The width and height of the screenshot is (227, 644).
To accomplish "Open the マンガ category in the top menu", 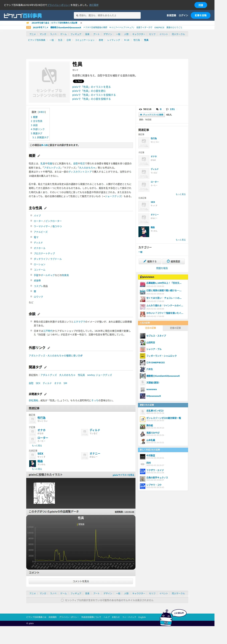I will click(43, 34).
